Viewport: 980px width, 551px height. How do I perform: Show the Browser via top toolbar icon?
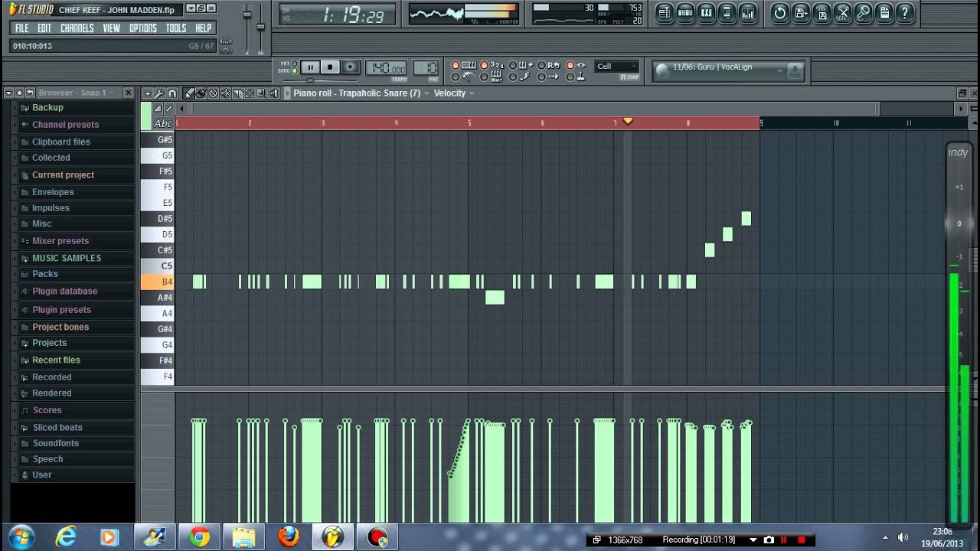tap(727, 12)
